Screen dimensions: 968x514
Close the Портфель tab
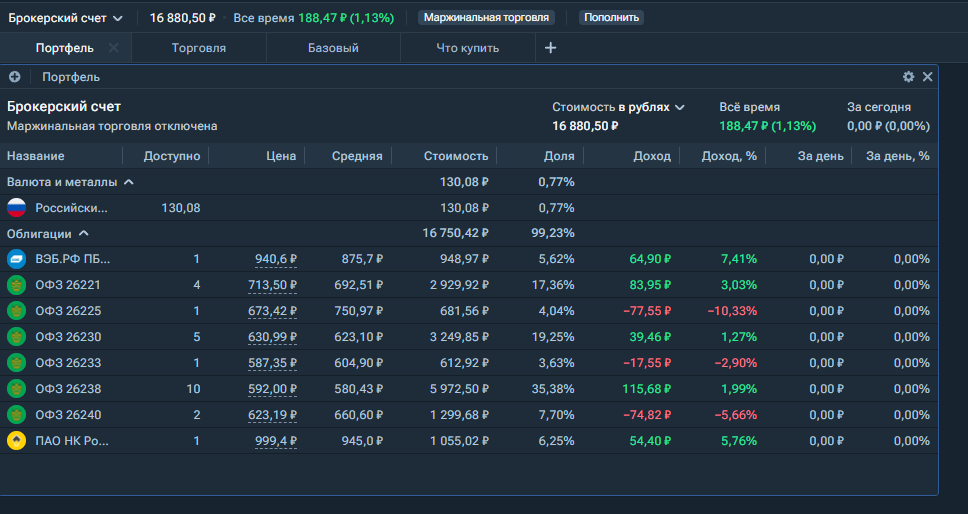click(x=114, y=48)
